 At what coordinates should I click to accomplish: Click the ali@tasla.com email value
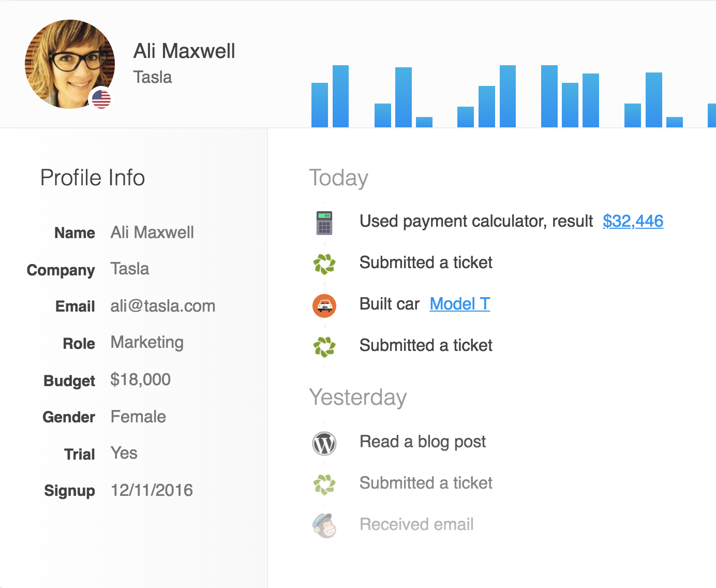point(162,306)
